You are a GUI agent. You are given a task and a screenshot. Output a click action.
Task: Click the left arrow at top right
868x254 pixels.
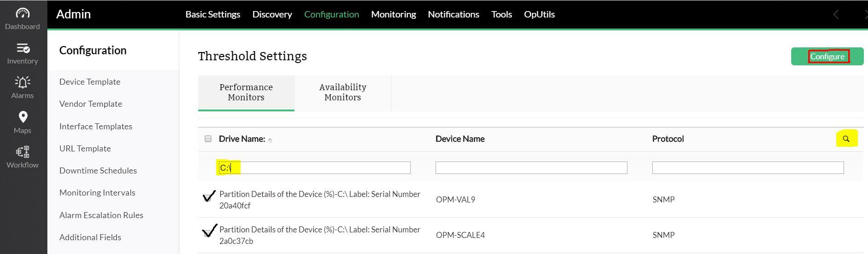coord(836,15)
